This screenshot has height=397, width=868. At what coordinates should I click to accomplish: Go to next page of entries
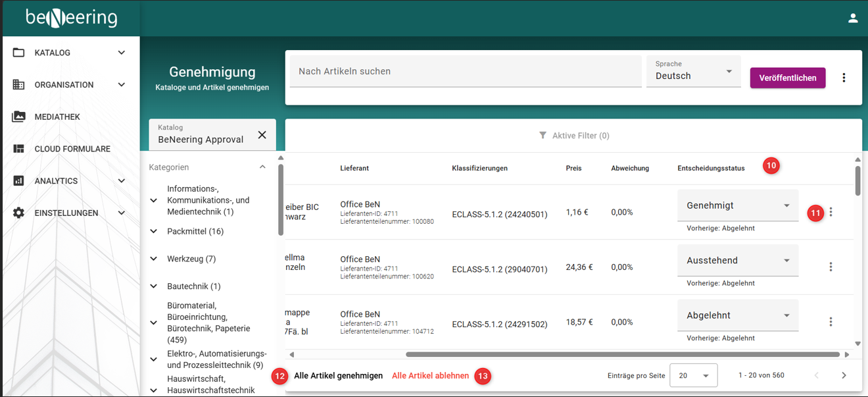(x=844, y=375)
